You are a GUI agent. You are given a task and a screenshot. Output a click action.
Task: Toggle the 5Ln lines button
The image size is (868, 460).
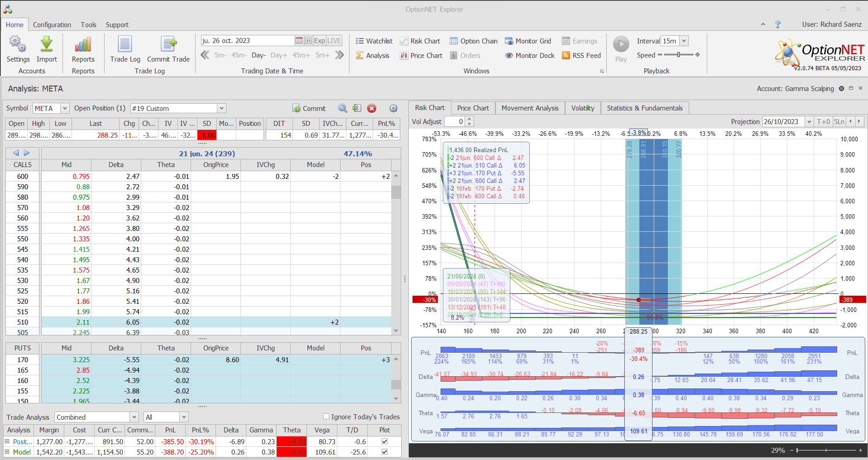pos(839,121)
